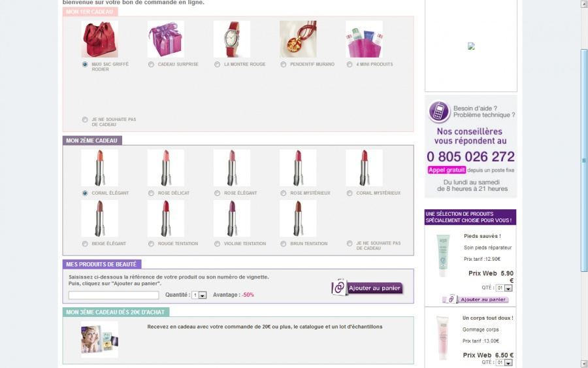
Task: Add Pieds sauvés product to basket
Action: [x=483, y=299]
